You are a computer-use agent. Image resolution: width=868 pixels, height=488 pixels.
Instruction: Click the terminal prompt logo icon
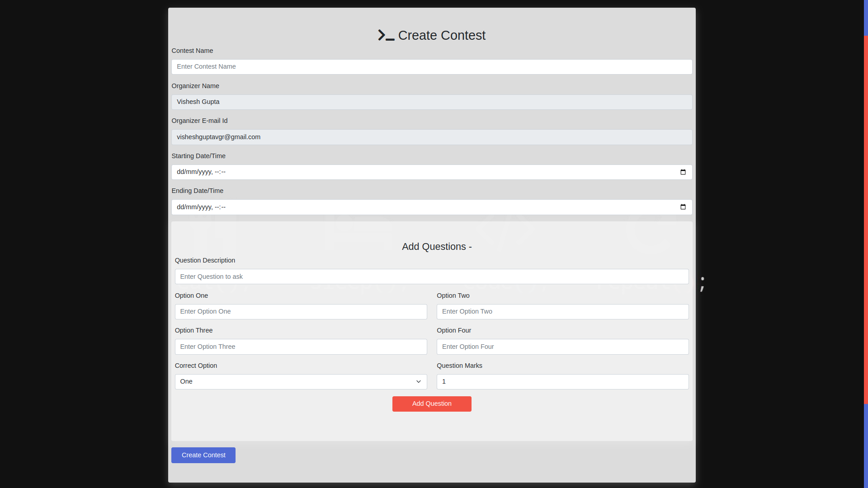tap(386, 35)
